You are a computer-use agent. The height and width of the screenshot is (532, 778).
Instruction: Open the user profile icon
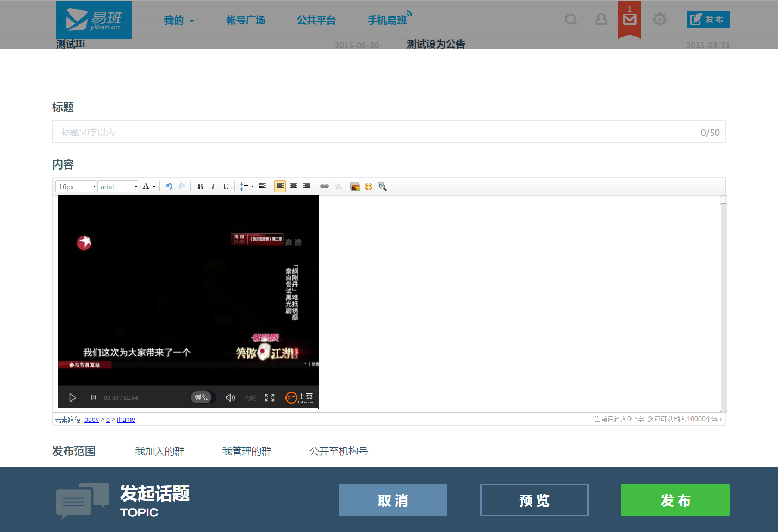pos(601,20)
